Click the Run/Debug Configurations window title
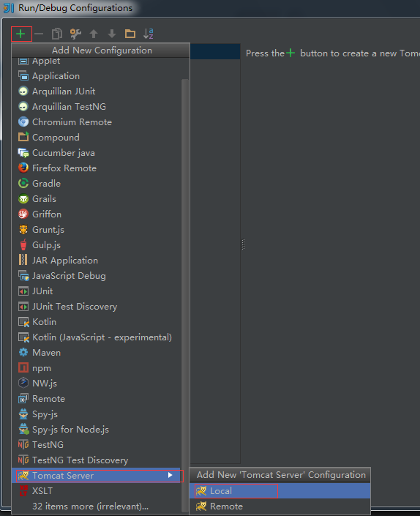This screenshot has width=420, height=516. tap(75, 8)
